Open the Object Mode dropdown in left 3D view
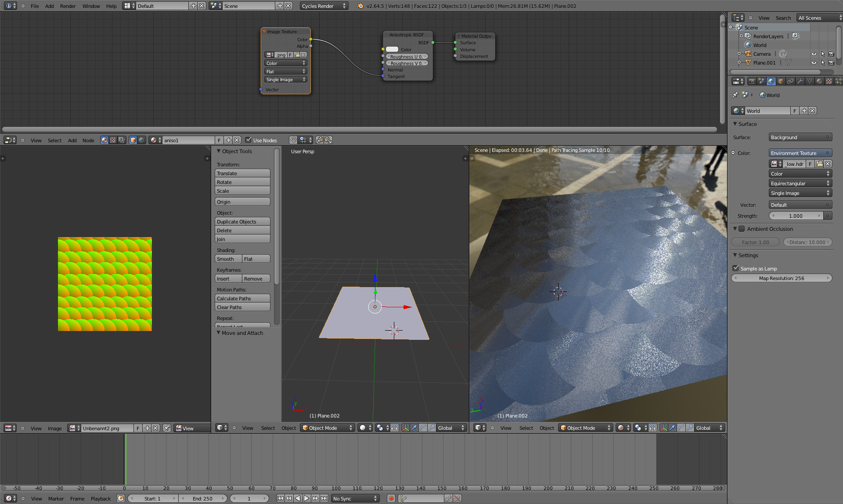843x504 pixels. [328, 428]
